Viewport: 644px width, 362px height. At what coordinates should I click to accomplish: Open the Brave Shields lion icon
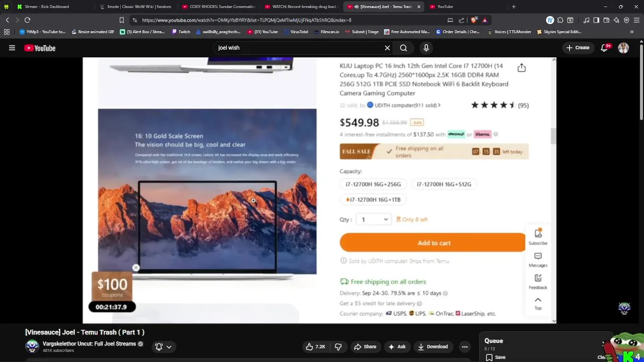click(x=473, y=20)
